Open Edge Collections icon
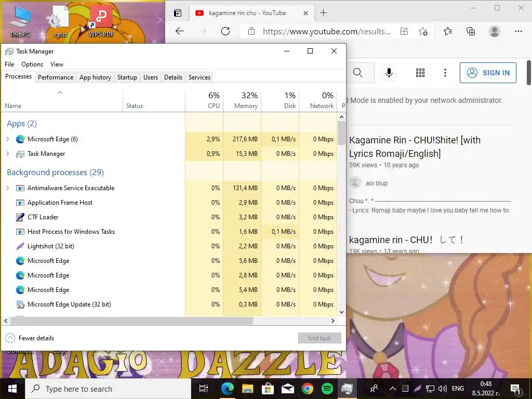Viewport: 532px width, 399px height. point(471,32)
